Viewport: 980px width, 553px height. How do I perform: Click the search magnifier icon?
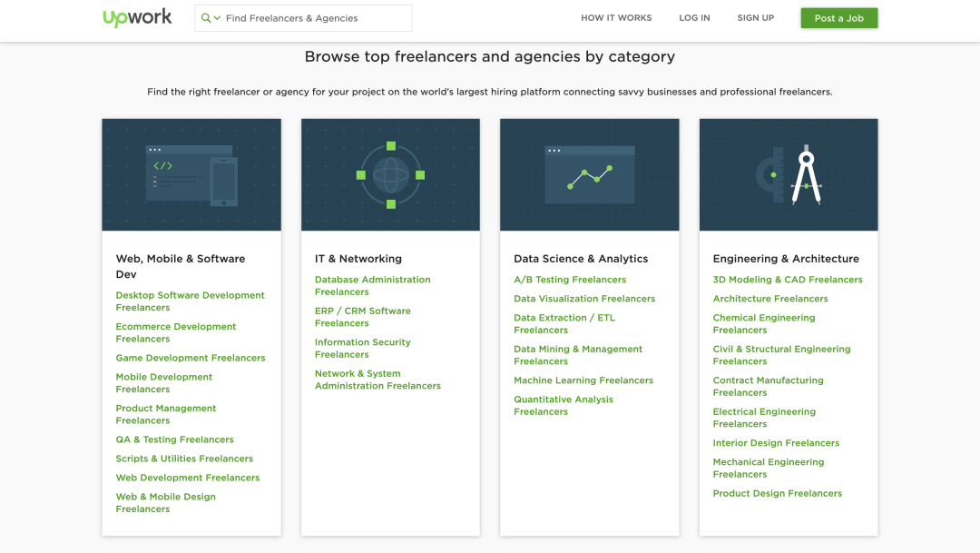206,18
